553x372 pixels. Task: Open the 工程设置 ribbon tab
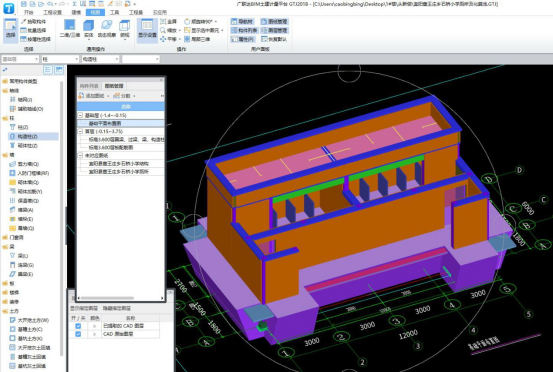tap(53, 12)
